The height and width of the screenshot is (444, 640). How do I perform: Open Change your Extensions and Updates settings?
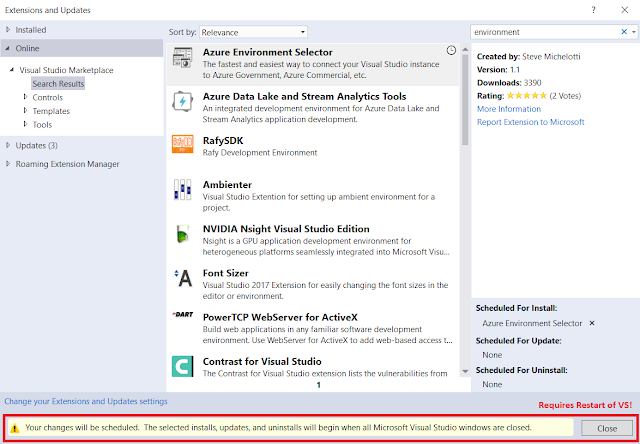coord(86,402)
